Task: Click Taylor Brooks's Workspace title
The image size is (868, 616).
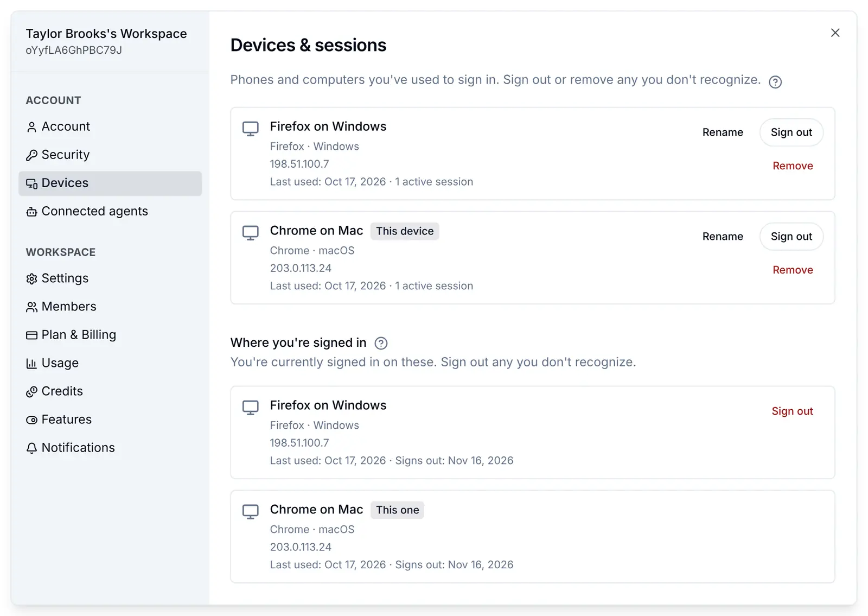Action: [106, 34]
